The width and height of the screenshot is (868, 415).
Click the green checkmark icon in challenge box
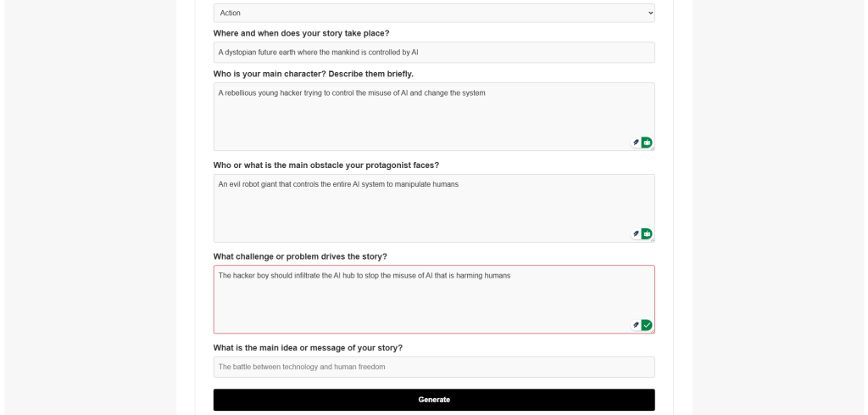point(647,325)
